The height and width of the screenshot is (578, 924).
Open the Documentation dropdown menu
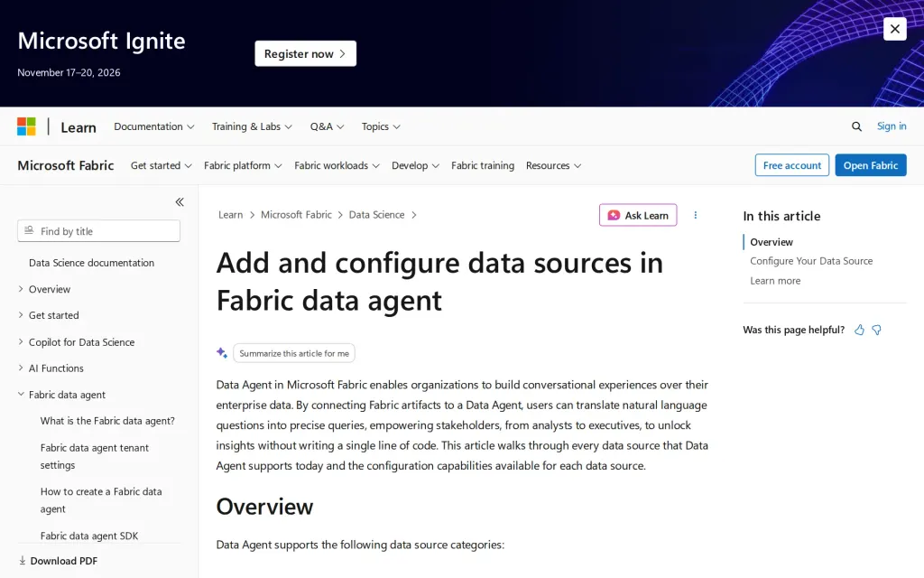pyautogui.click(x=153, y=126)
